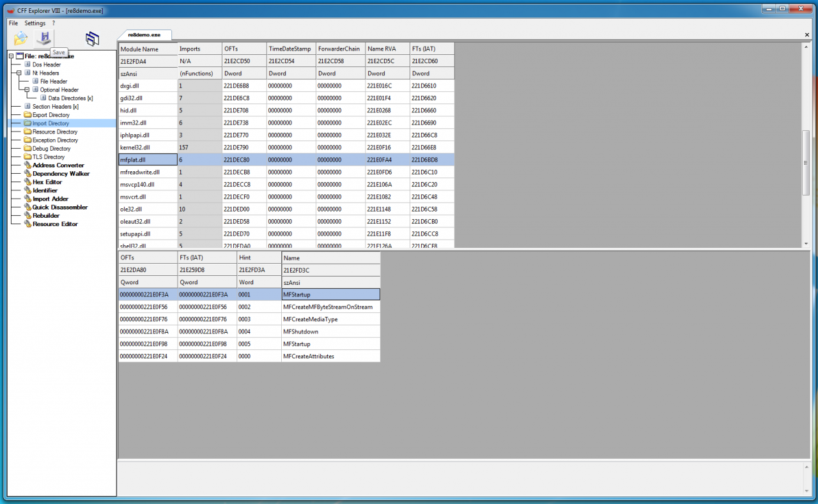
Task: Close the re8demo.exe tab with X
Action: 807,34
